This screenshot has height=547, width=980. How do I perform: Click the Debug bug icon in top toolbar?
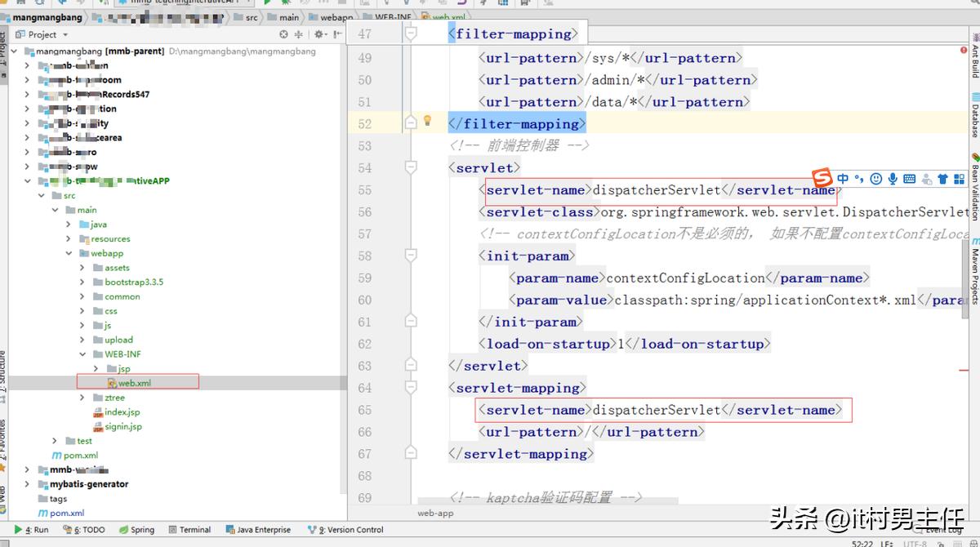click(x=284, y=3)
